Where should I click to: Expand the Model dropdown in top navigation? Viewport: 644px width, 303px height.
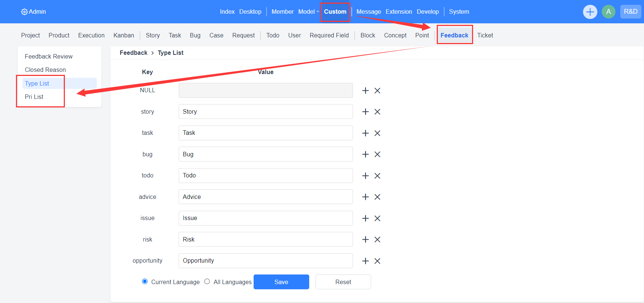point(308,12)
